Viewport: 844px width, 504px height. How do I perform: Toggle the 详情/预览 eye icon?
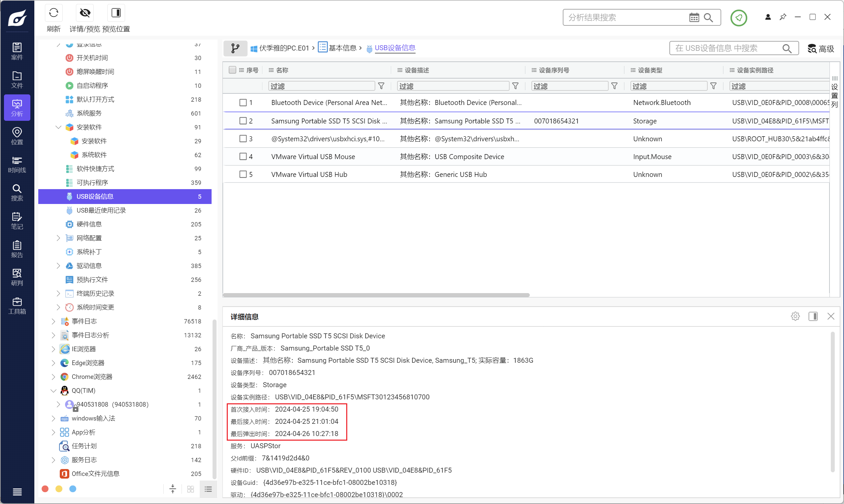(85, 13)
